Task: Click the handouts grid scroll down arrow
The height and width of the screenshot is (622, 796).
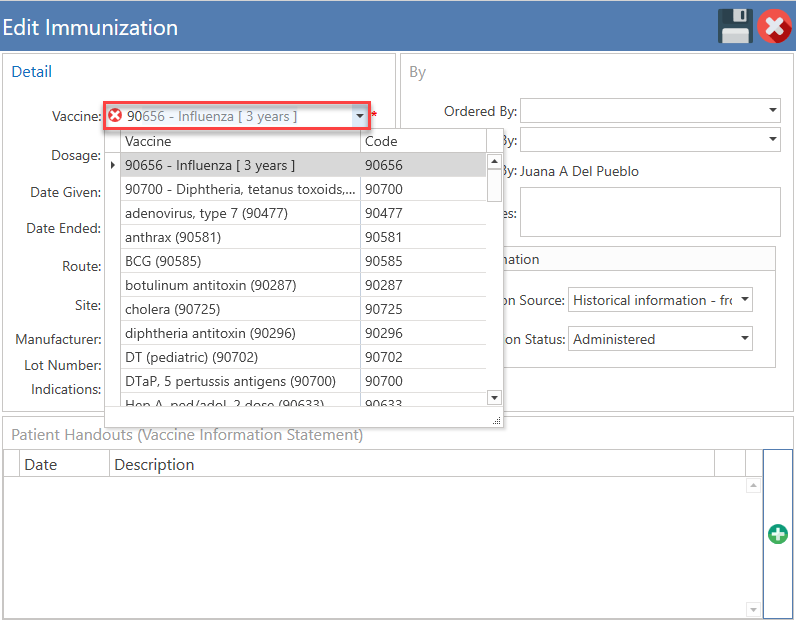Action: [753, 609]
